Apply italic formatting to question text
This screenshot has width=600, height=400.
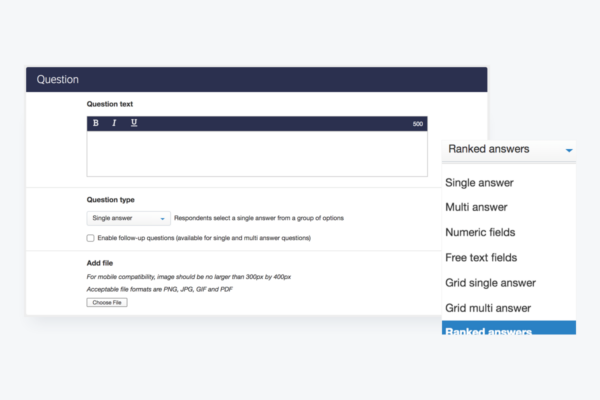[114, 123]
